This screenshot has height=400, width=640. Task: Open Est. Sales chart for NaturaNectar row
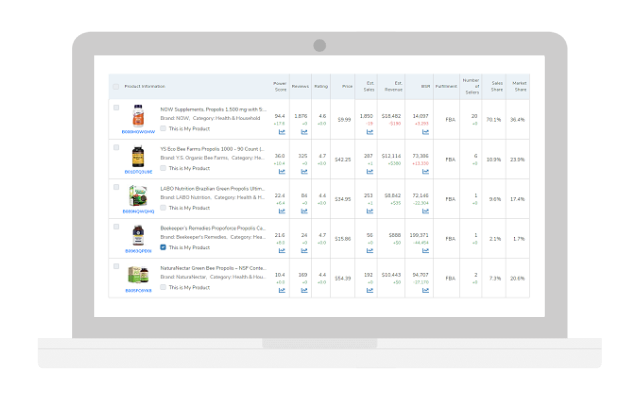coord(368,291)
